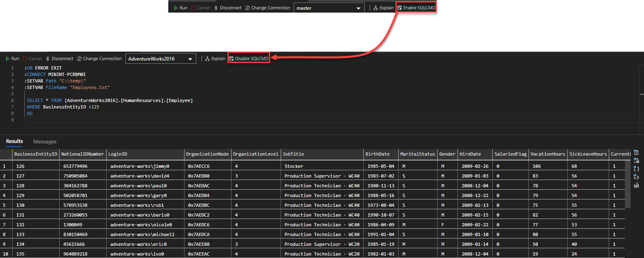Click the BirthDate column header
This screenshot has width=644, height=258.
tap(381, 154)
